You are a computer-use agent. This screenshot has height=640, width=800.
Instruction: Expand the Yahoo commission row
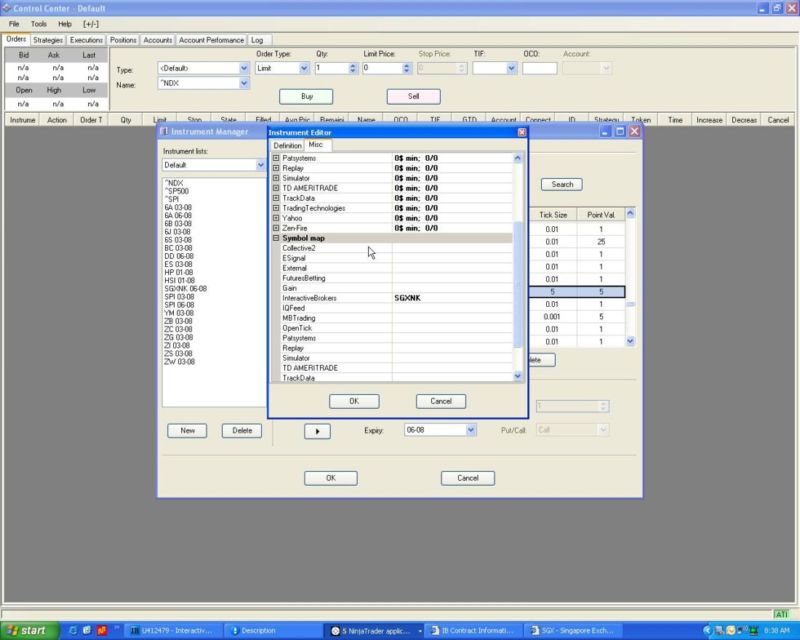276,218
